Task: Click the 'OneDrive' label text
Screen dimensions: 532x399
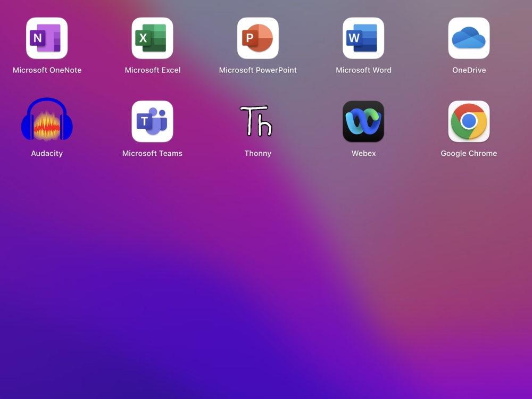Action: pyautogui.click(x=469, y=70)
